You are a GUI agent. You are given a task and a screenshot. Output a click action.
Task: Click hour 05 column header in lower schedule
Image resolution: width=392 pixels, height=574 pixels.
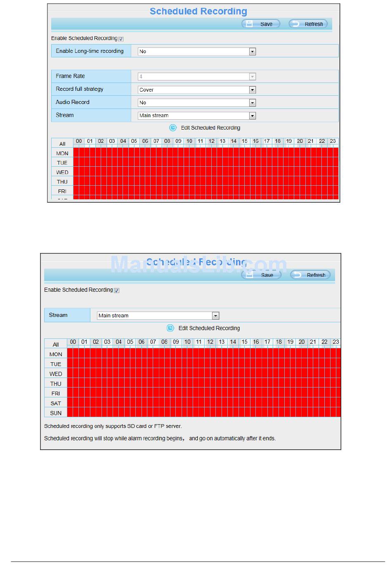[x=130, y=342]
